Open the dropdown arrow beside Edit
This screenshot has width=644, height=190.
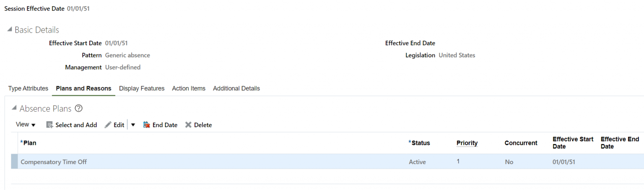[x=133, y=125]
